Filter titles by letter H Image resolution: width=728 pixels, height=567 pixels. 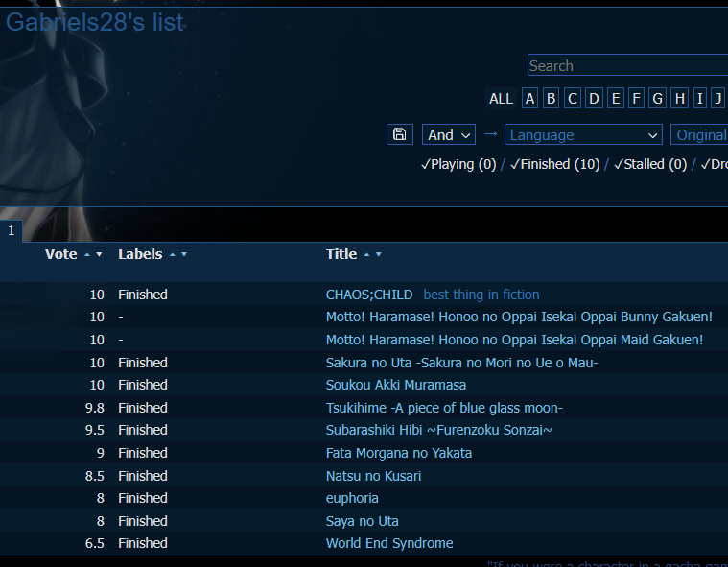(680, 99)
